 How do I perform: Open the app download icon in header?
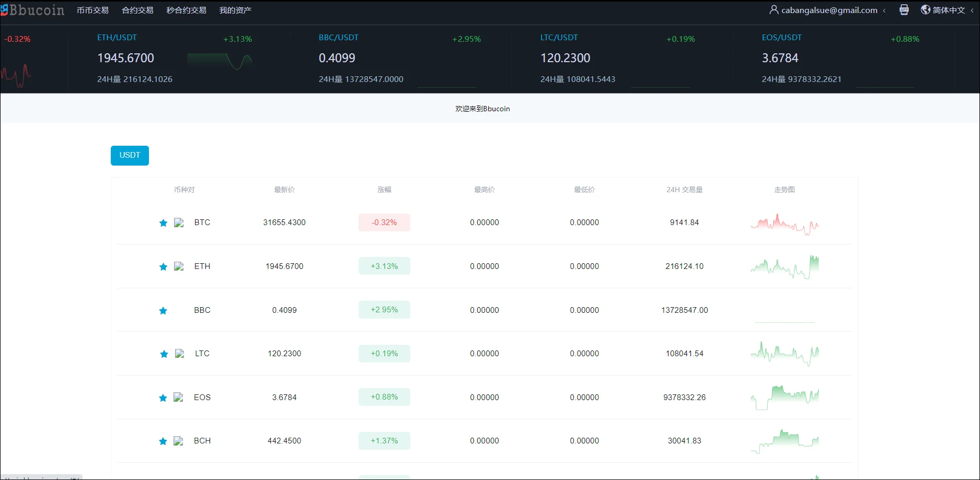tap(904, 10)
